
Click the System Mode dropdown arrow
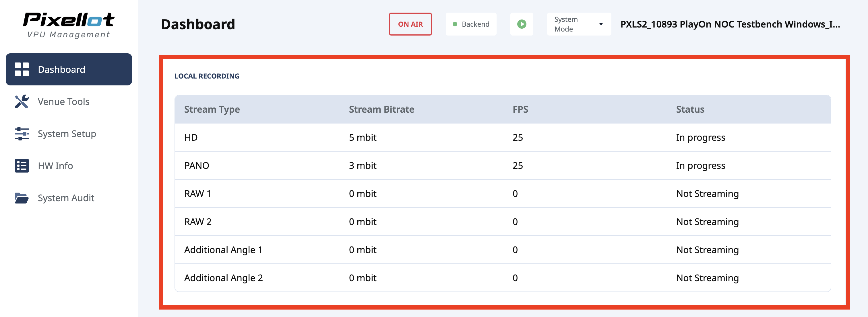click(601, 24)
